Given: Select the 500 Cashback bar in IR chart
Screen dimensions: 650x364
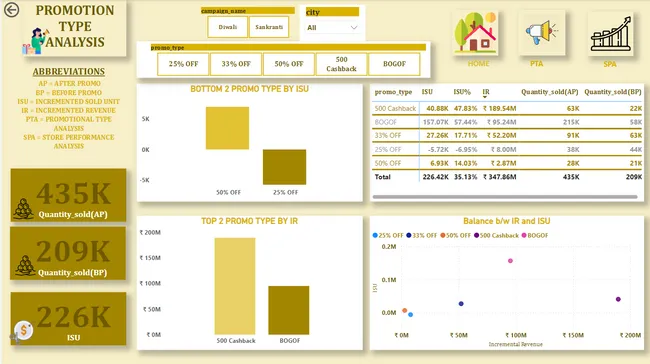Looking at the screenshot, I should click(235, 286).
